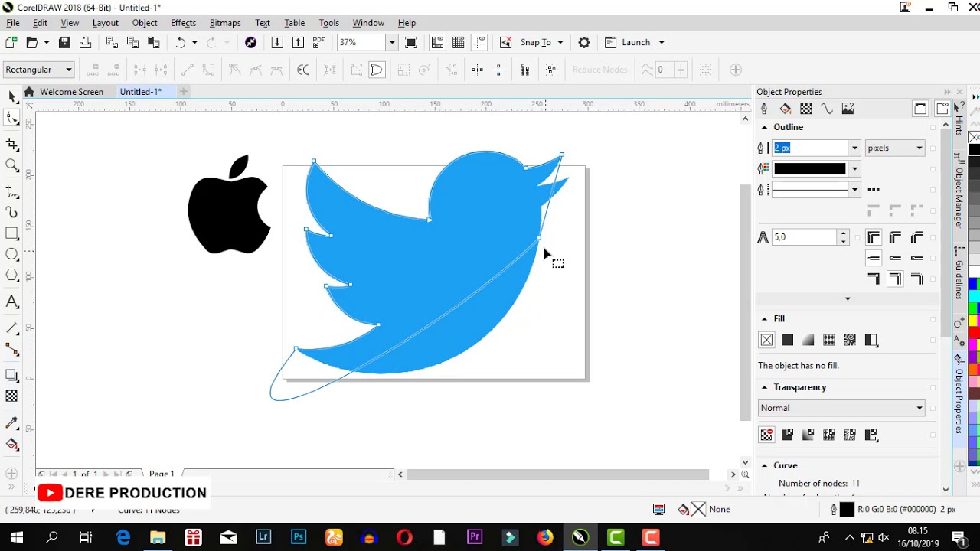Viewport: 980px width, 551px height.
Task: Open File Explorer from the taskbar
Action: (158, 537)
